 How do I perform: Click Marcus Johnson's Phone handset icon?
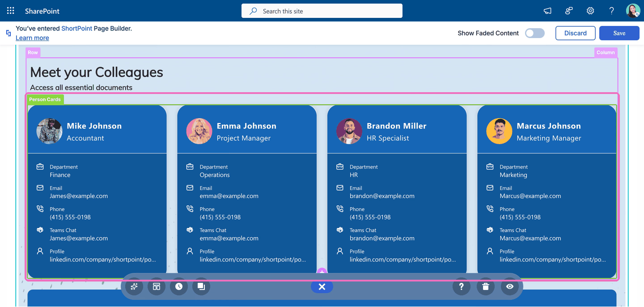(490, 209)
